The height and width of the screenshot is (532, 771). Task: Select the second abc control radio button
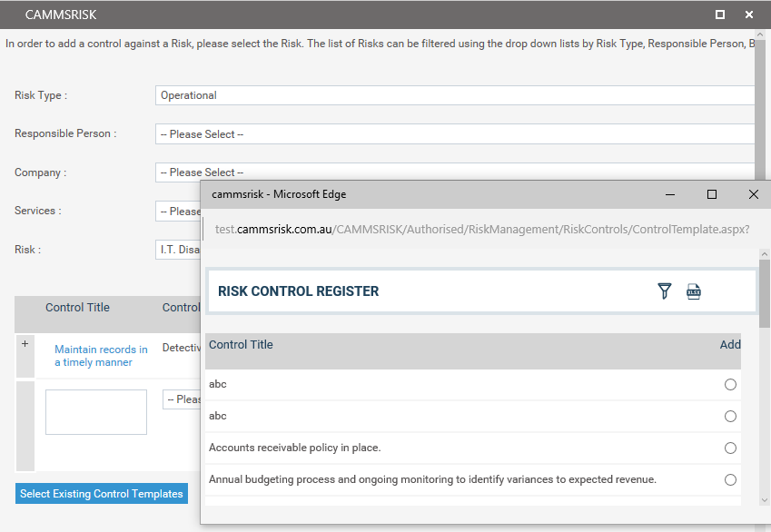pyautogui.click(x=730, y=417)
